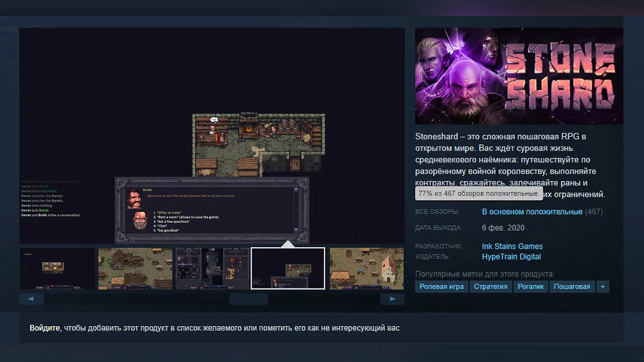Click the carousel scrollbar track
This screenshot has width=644, height=362.
click(x=212, y=299)
